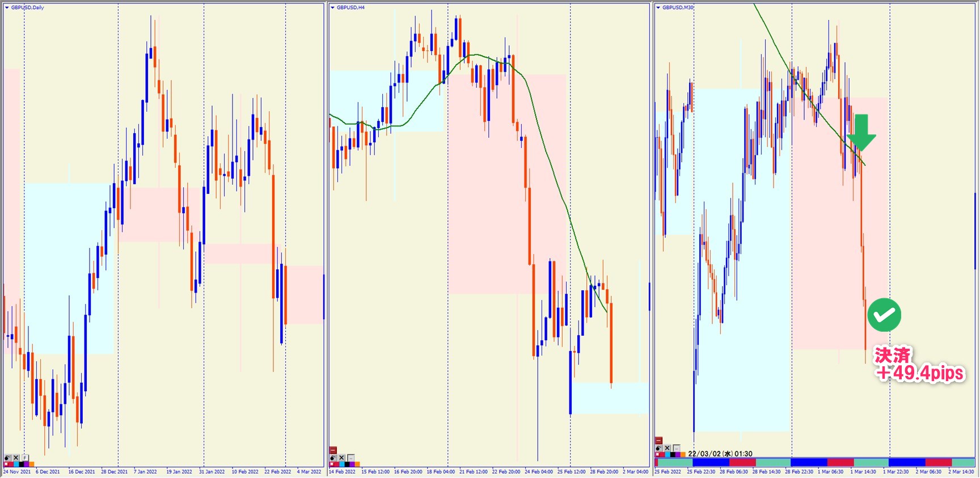Image resolution: width=980 pixels, height=478 pixels.
Task: Pick the red swatch in H4 chart
Action: [x=337, y=464]
